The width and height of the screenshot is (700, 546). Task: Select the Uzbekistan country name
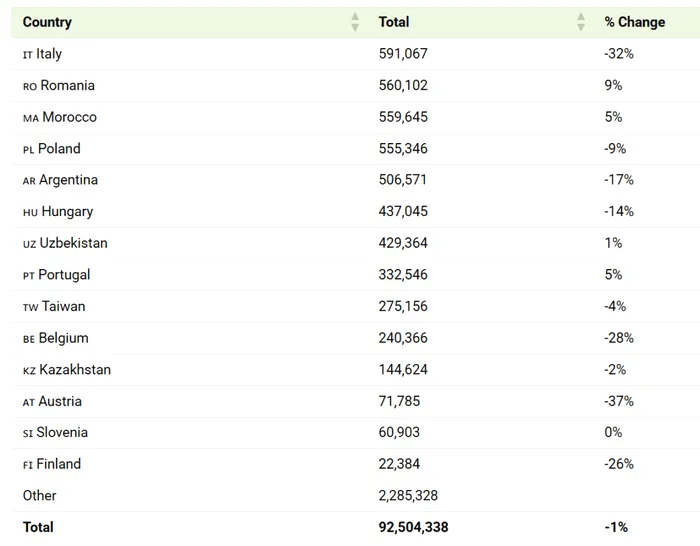(x=74, y=243)
